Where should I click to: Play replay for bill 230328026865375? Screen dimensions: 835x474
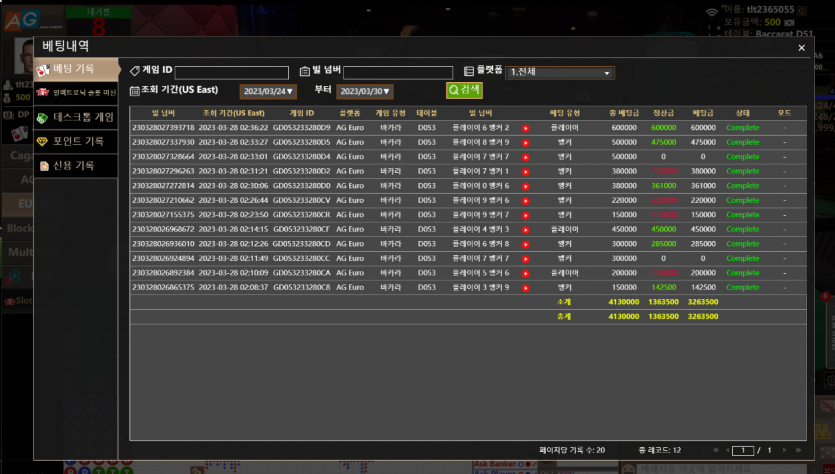[526, 288]
